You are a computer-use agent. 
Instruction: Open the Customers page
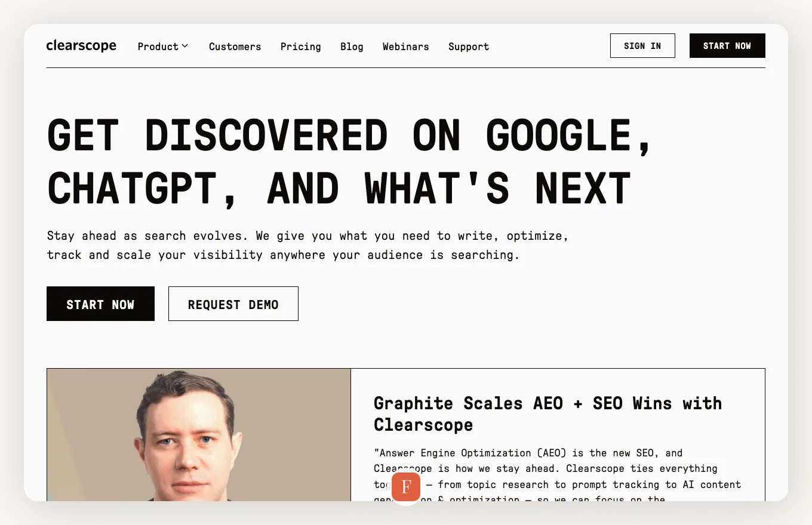point(235,47)
